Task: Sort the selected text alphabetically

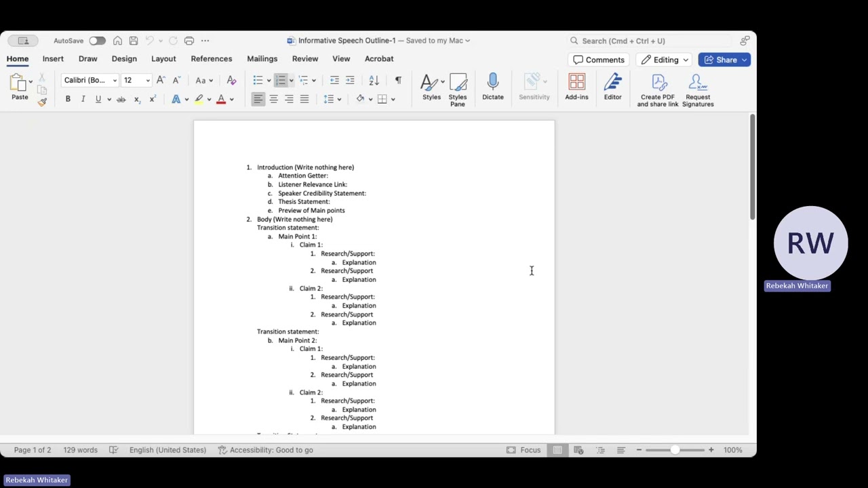Action: tap(374, 80)
